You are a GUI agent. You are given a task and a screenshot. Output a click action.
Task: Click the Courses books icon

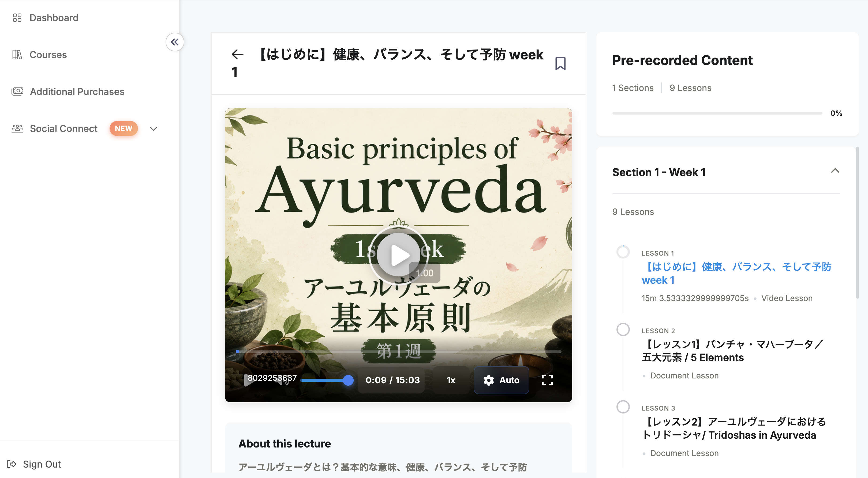pos(17,55)
